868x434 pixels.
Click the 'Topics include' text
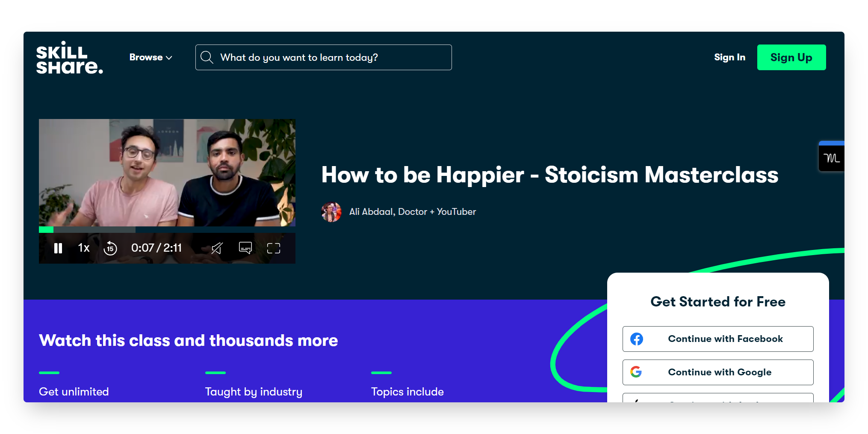pyautogui.click(x=407, y=392)
